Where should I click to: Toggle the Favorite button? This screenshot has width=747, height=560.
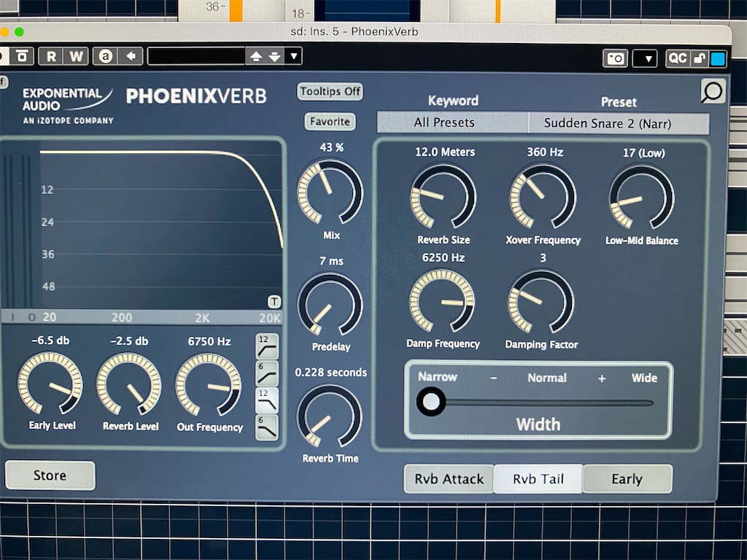click(x=330, y=122)
